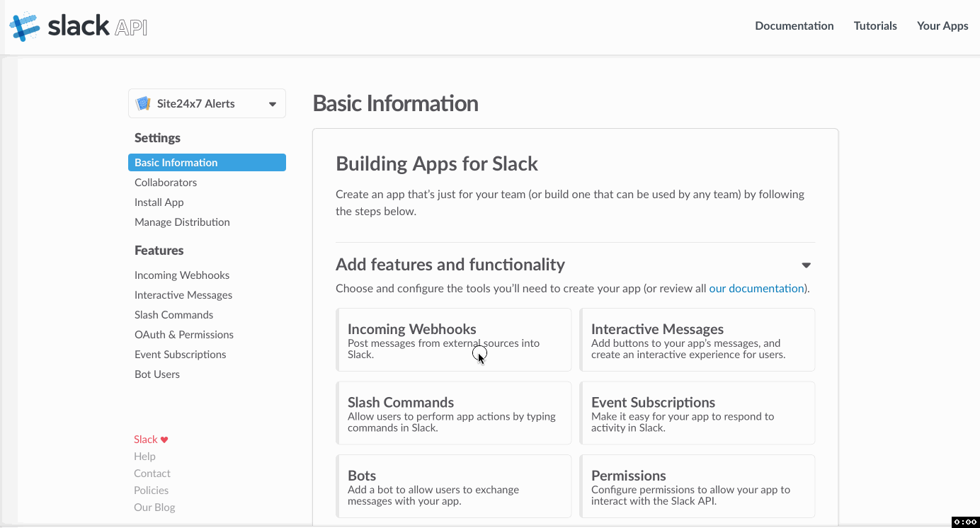
Task: Click the Settings sidebar heading
Action: point(157,138)
